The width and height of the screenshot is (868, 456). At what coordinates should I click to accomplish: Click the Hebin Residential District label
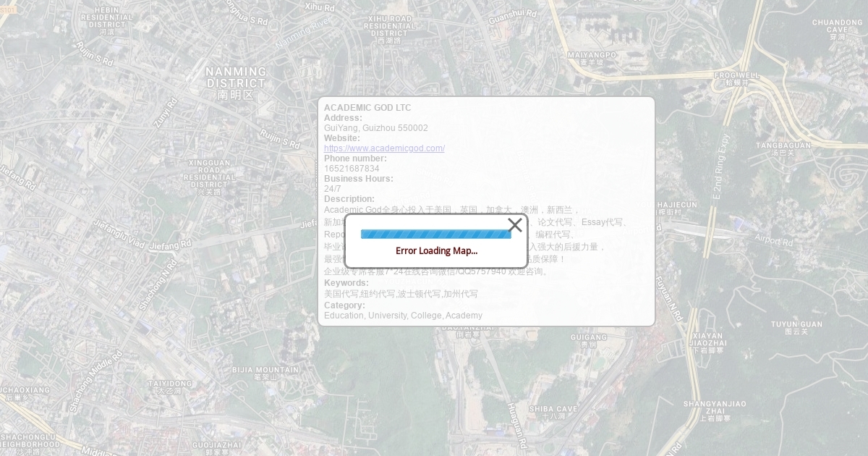[107, 20]
